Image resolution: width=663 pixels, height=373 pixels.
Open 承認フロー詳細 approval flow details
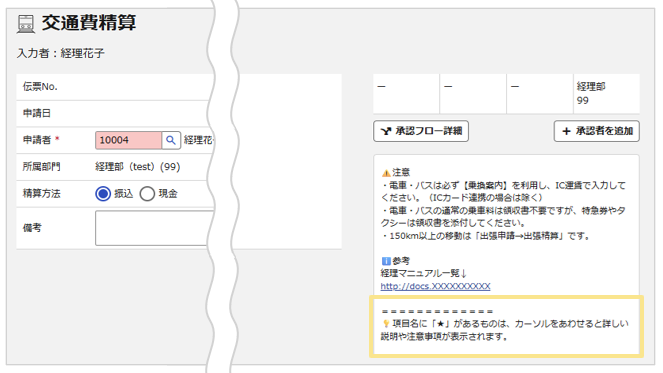point(421,131)
